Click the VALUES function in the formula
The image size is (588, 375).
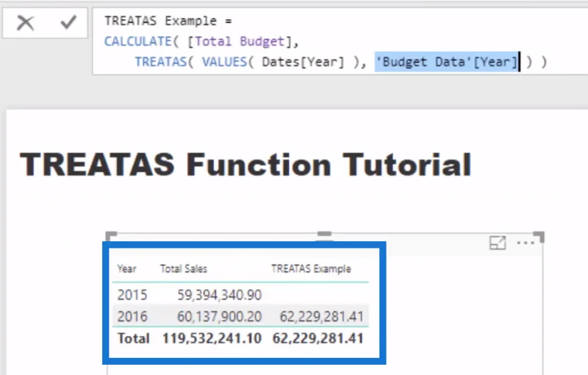coord(224,62)
